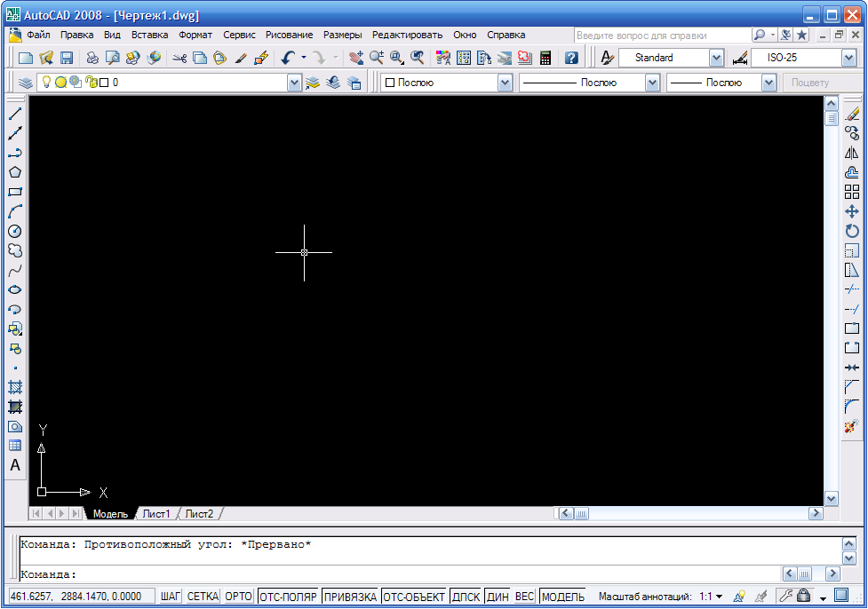The image size is (868, 609).
Task: Expand the undo history dropdown arrow
Action: [303, 58]
